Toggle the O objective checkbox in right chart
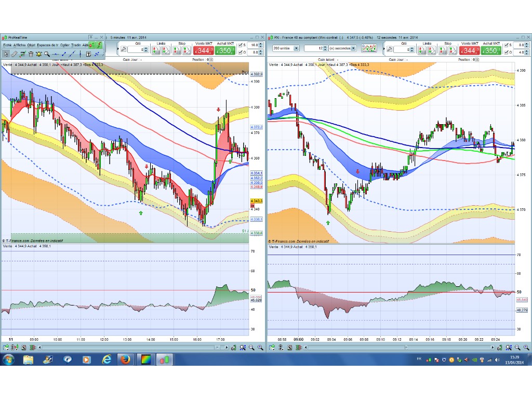The image size is (532, 399). click(x=506, y=52)
